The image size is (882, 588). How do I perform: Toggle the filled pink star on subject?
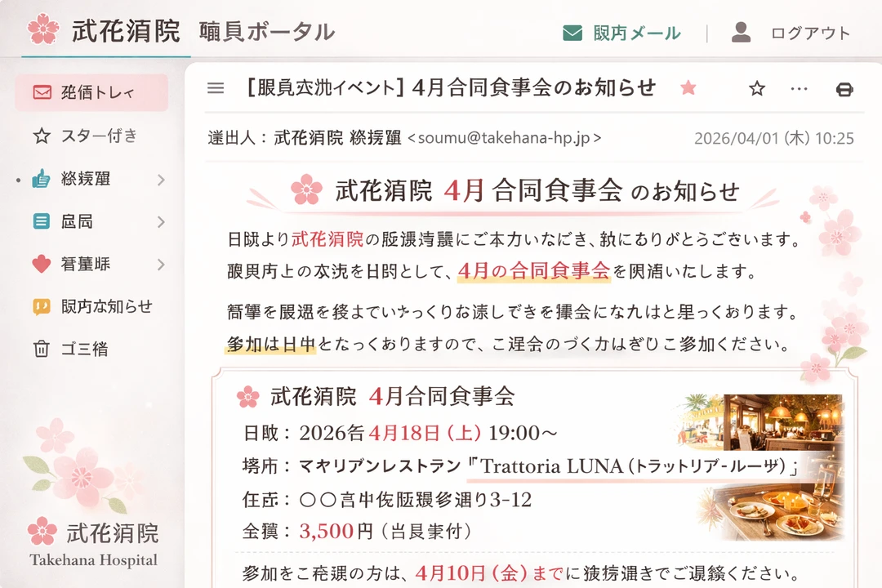point(688,87)
